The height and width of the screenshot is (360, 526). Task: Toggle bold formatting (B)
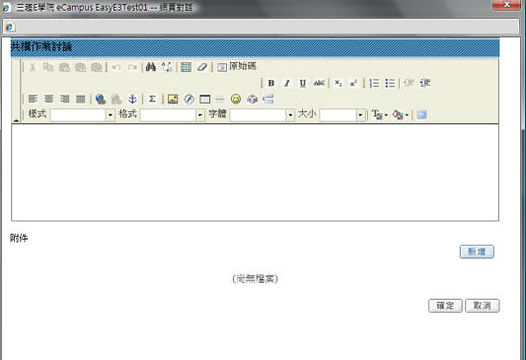[271, 83]
